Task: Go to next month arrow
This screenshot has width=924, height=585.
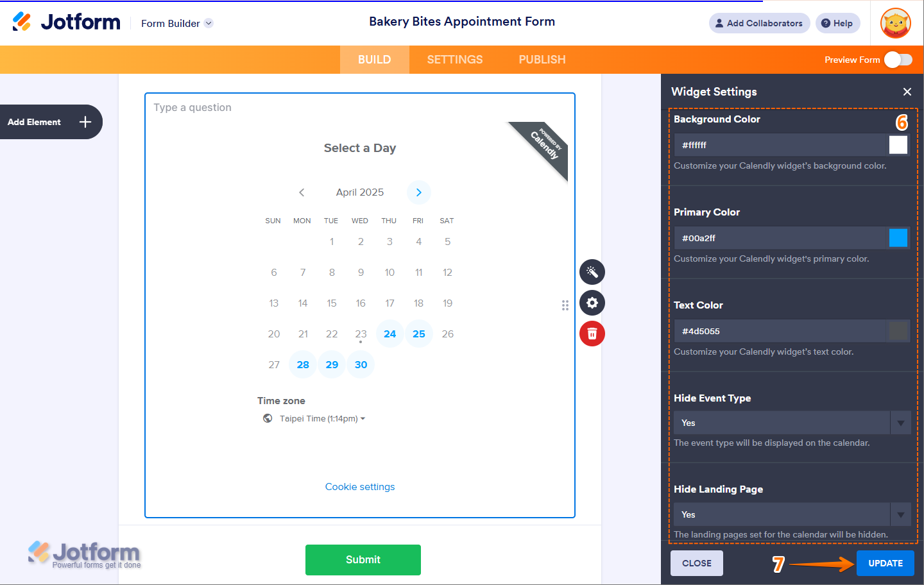Action: point(418,192)
